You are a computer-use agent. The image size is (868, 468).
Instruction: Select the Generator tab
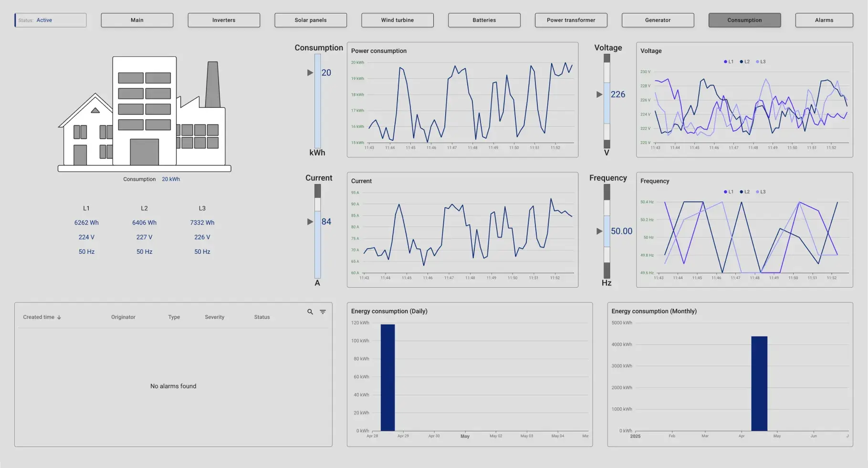(x=657, y=20)
